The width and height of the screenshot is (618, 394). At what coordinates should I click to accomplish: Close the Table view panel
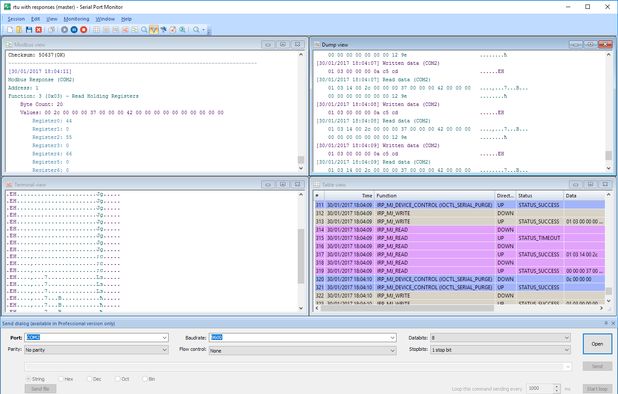[x=605, y=184]
